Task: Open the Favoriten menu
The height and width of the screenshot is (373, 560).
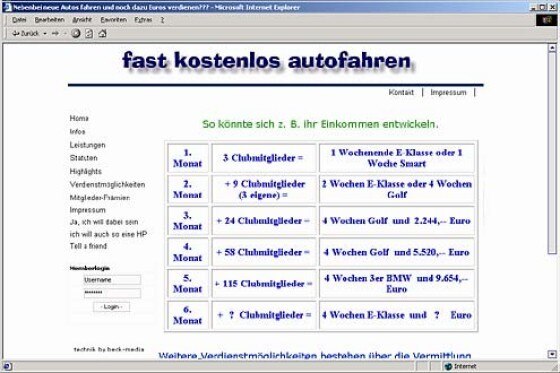Action: (x=114, y=20)
